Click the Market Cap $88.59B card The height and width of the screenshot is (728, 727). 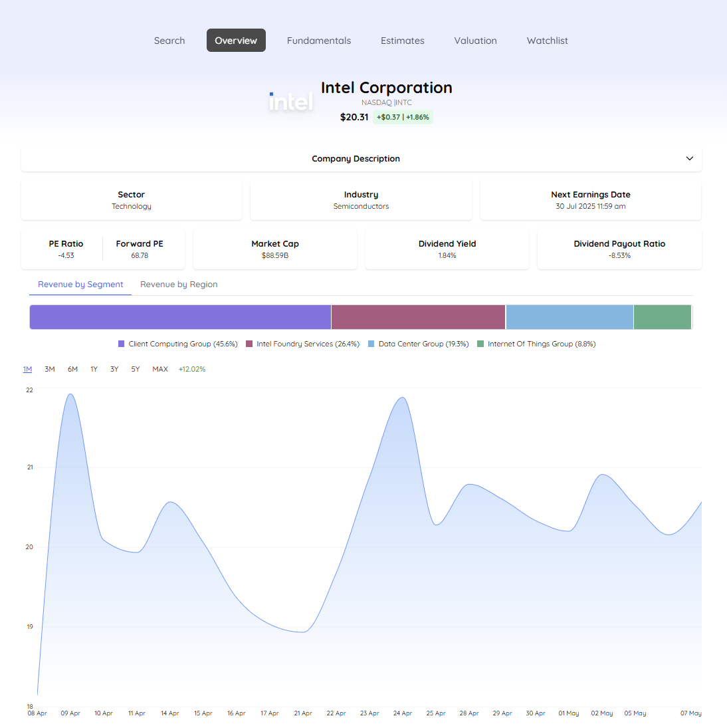pos(275,249)
